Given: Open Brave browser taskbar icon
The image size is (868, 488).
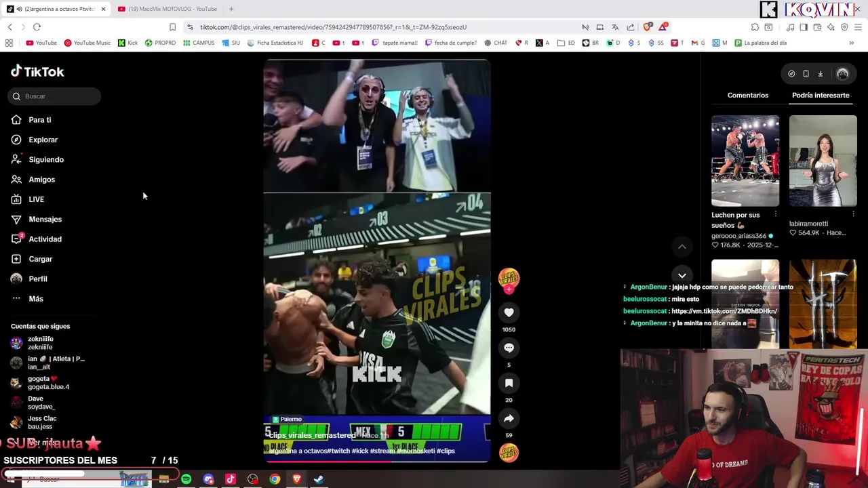Looking at the screenshot, I should click(x=297, y=479).
